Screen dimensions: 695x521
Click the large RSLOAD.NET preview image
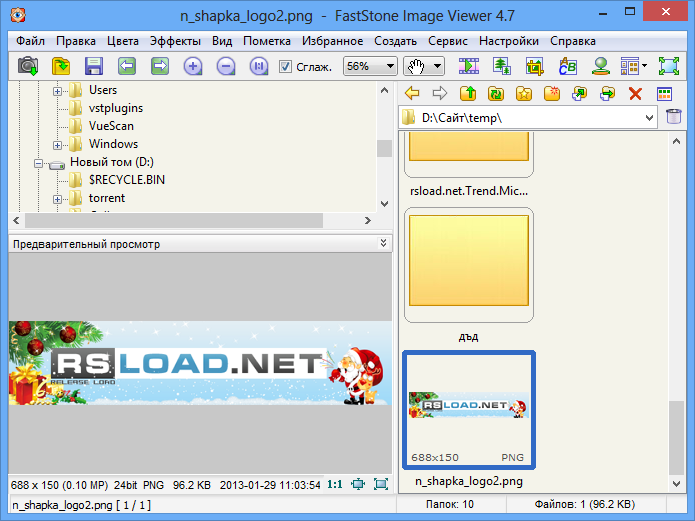coord(200,363)
